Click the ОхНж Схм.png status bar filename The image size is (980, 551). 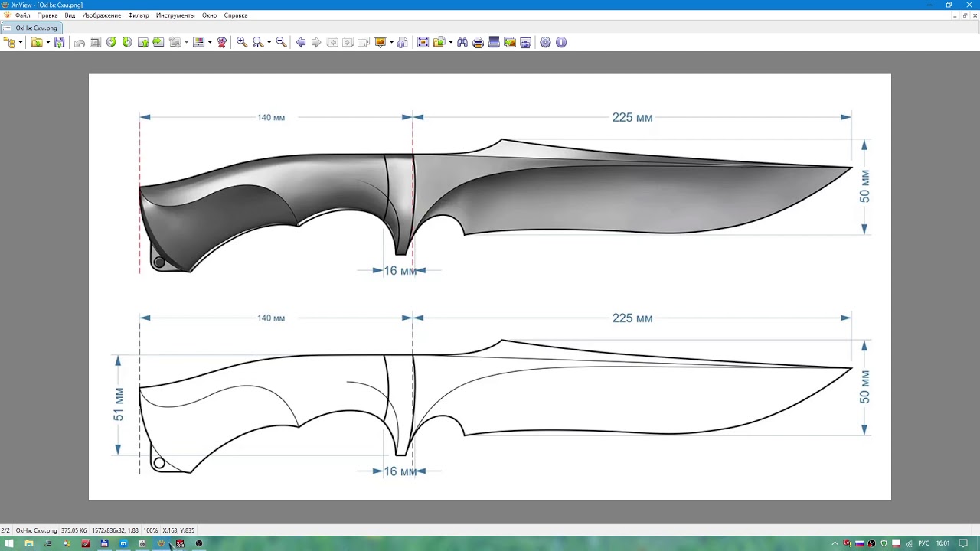pyautogui.click(x=36, y=530)
